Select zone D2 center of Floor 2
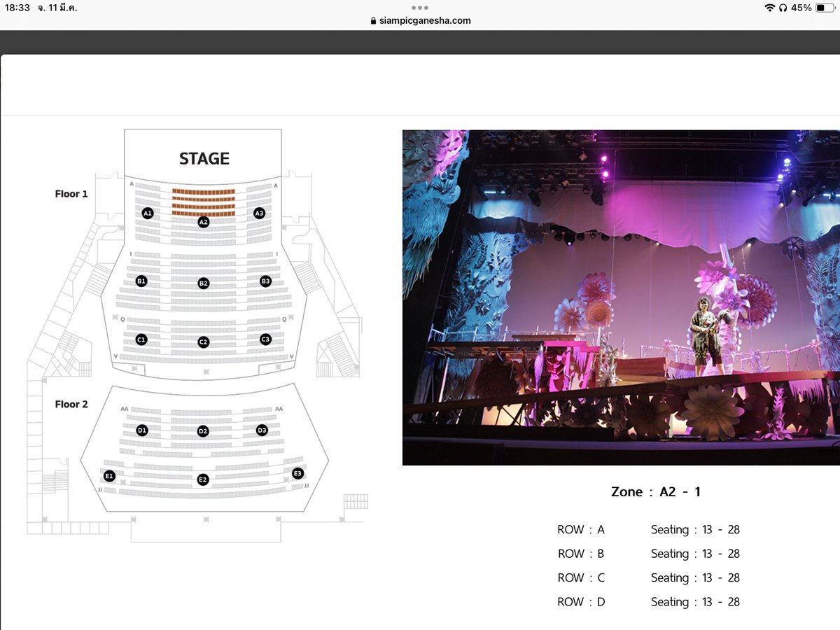 tap(204, 432)
